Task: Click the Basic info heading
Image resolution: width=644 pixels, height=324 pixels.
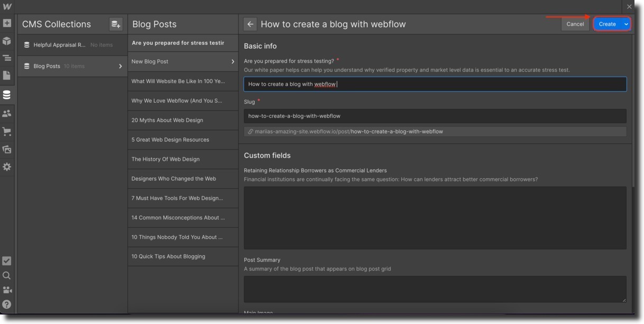Action: pos(260,46)
